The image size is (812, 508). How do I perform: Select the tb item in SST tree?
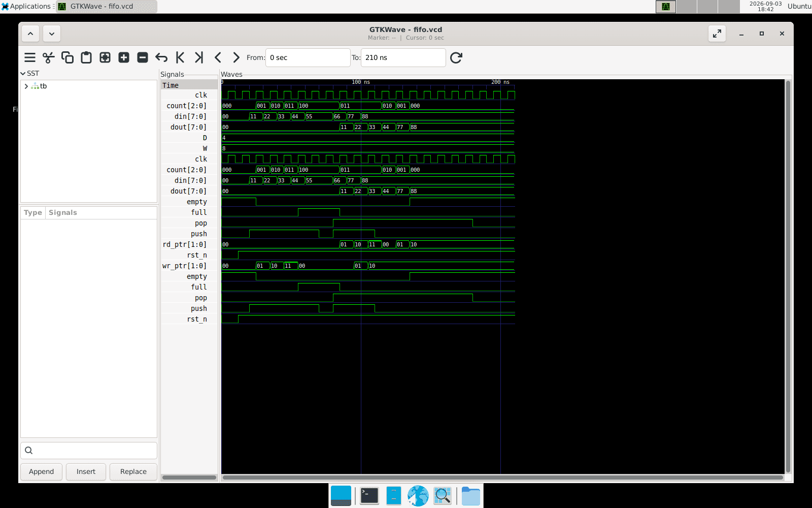pyautogui.click(x=43, y=86)
